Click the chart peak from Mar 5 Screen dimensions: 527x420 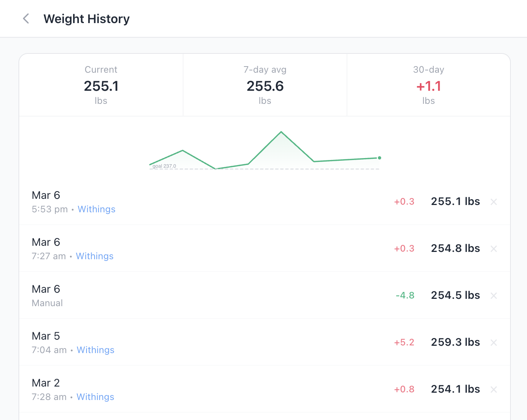tap(281, 132)
